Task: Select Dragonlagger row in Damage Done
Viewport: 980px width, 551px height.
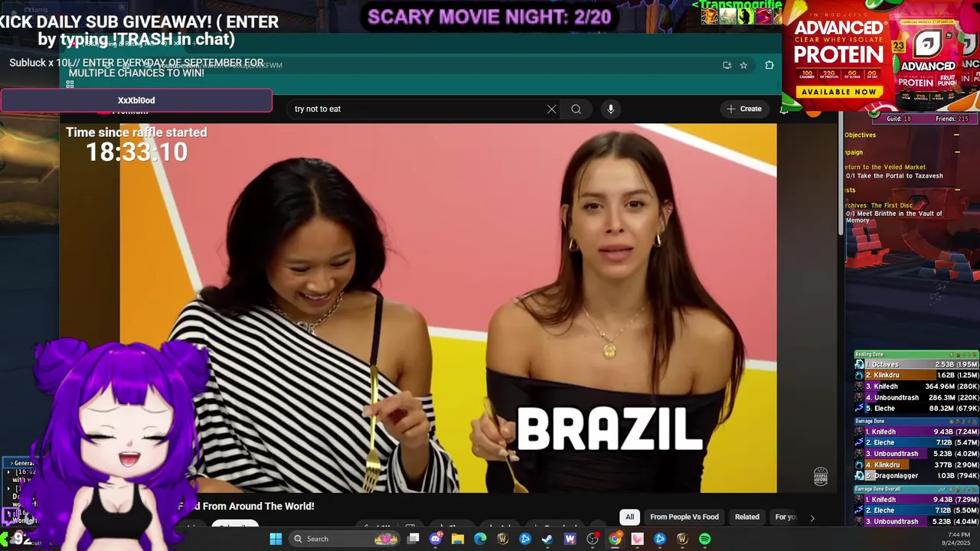Action: [x=916, y=475]
